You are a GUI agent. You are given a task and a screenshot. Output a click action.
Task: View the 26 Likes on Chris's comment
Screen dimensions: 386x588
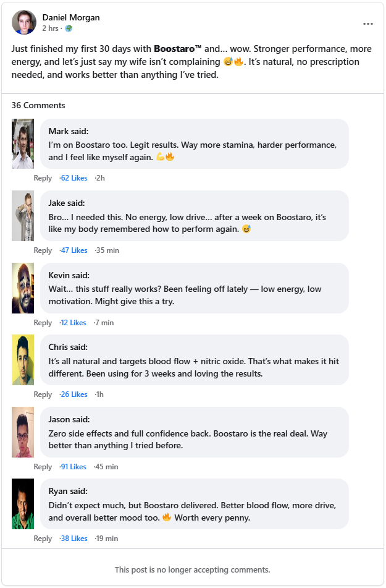(x=74, y=394)
